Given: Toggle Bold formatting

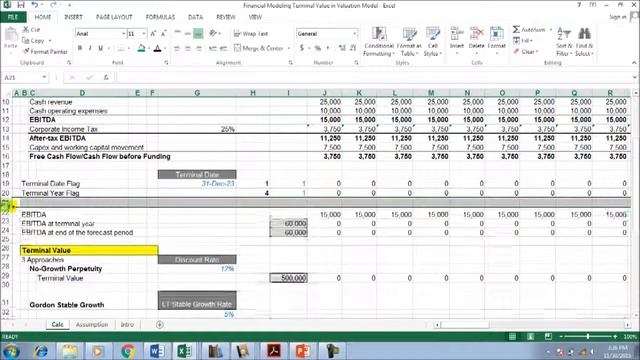Looking at the screenshot, I should click(80, 48).
